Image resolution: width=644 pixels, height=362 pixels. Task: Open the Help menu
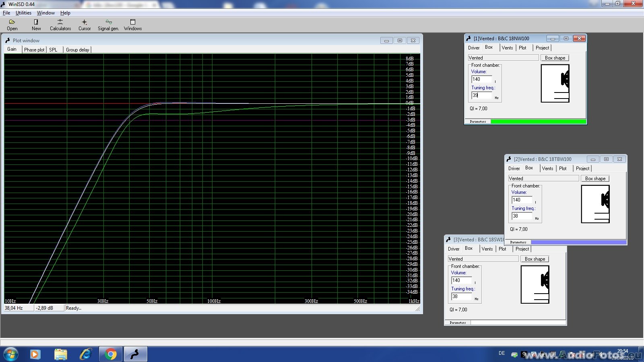(65, 13)
